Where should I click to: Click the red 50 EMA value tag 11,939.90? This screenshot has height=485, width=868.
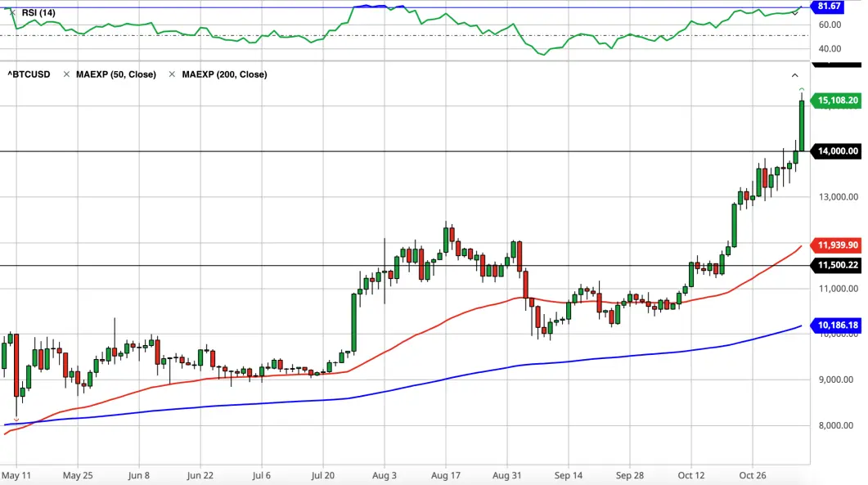click(836, 245)
